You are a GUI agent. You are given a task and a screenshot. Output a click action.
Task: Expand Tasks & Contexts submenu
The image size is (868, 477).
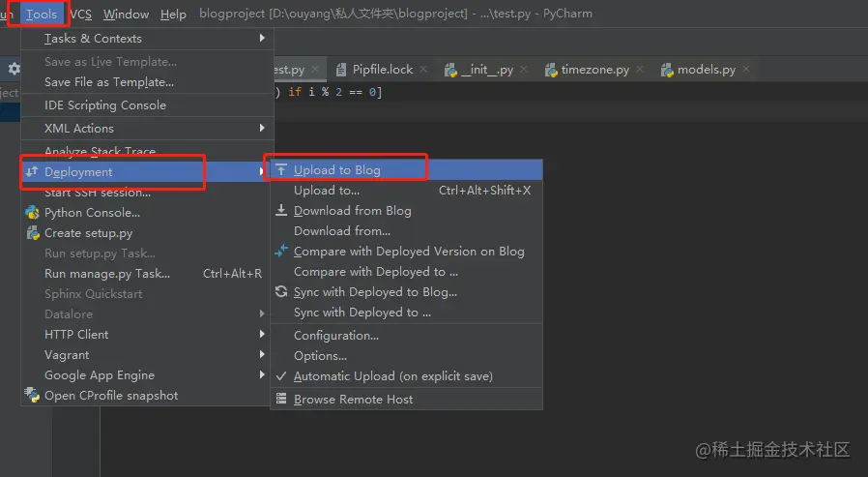click(147, 39)
